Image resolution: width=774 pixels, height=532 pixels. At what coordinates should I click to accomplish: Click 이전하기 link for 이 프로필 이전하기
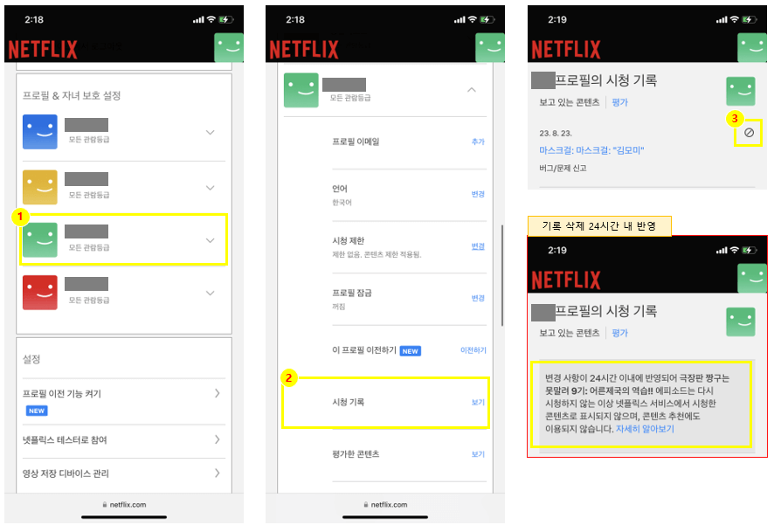click(x=473, y=350)
